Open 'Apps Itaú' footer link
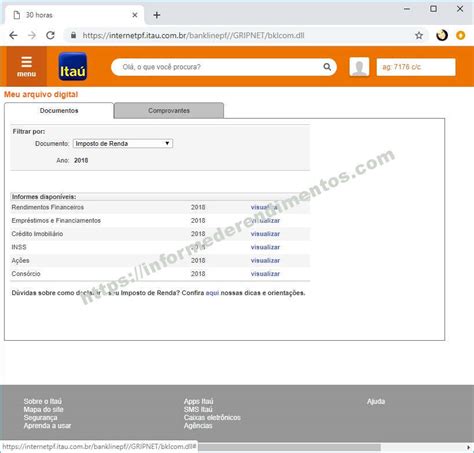The height and width of the screenshot is (453, 474). pos(198,401)
